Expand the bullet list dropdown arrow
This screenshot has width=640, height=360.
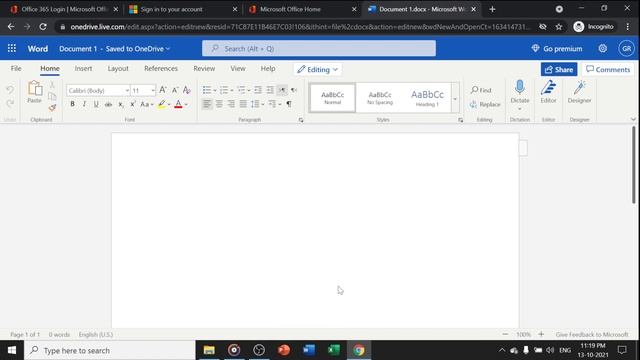[215, 90]
